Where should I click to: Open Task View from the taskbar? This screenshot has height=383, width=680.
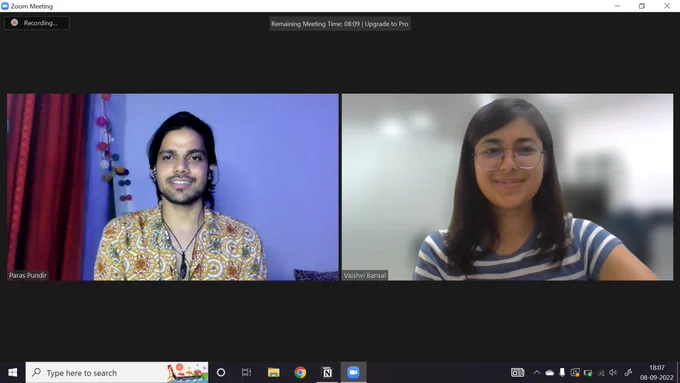point(246,373)
